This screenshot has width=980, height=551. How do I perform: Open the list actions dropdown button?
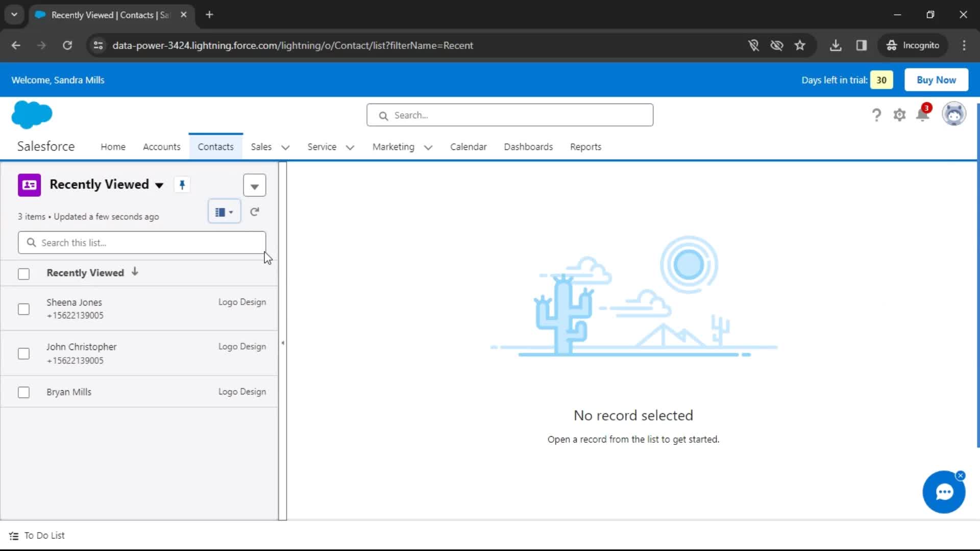click(255, 186)
